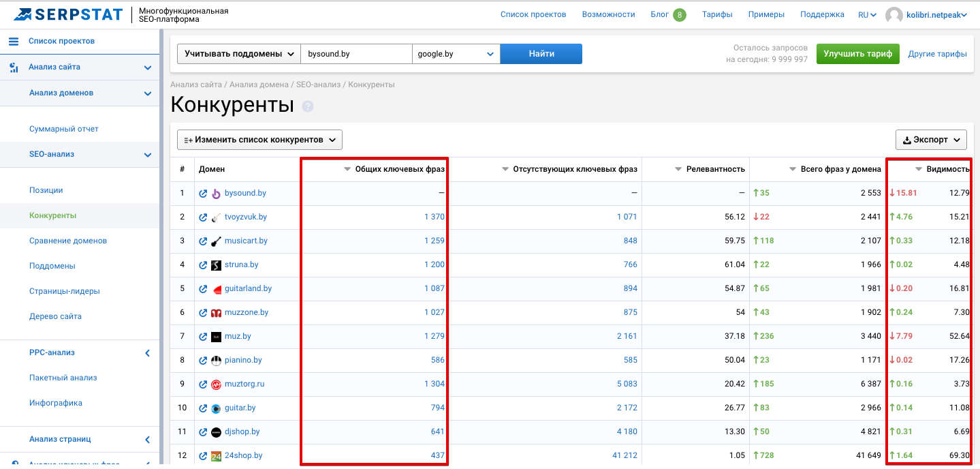Open external link icon for tvoyzvuk.by
Image resolution: width=980 pixels, height=469 pixels.
(x=203, y=217)
